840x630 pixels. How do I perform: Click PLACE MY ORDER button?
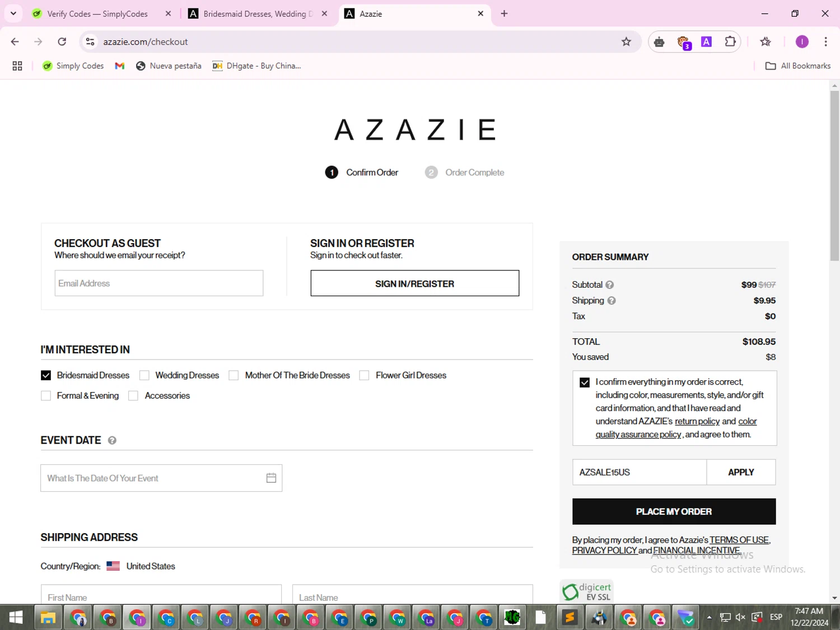(674, 511)
